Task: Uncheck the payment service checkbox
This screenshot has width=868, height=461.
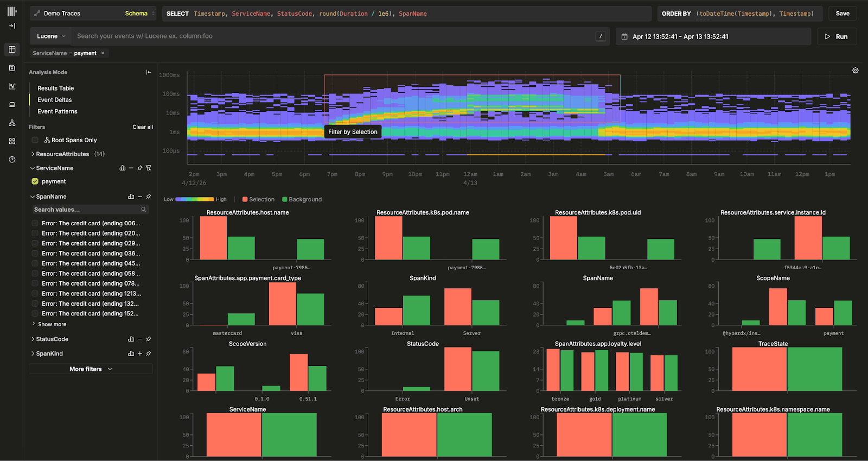Action: pos(35,181)
